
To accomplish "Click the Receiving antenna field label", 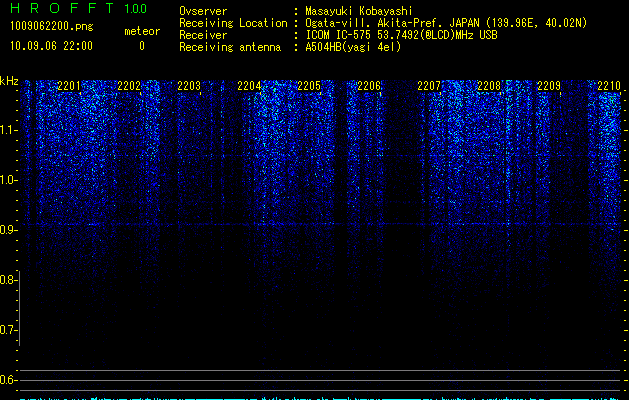I will click(230, 47).
